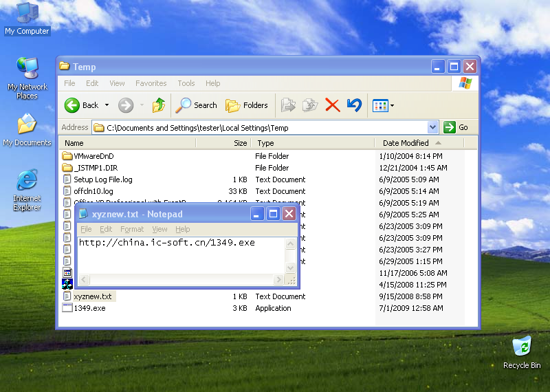Click the Go button

(x=456, y=127)
